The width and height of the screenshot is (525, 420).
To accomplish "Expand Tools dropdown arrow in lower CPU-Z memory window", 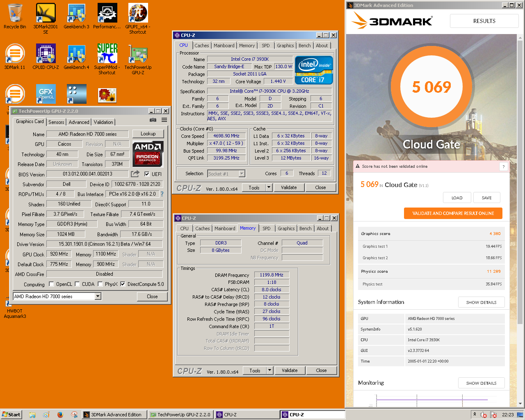I will (x=270, y=370).
